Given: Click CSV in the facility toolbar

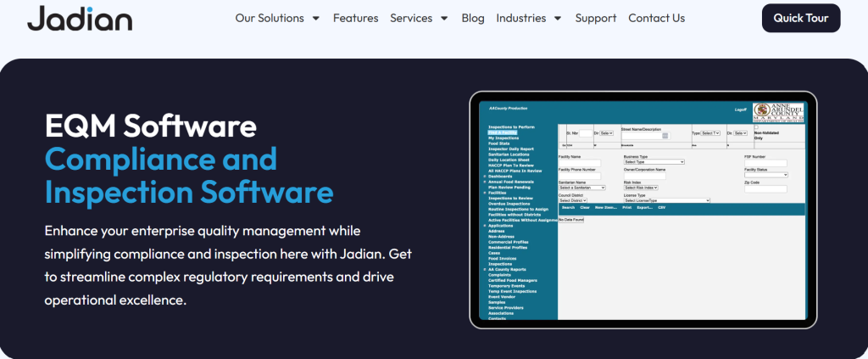Looking at the screenshot, I should click(x=661, y=208).
